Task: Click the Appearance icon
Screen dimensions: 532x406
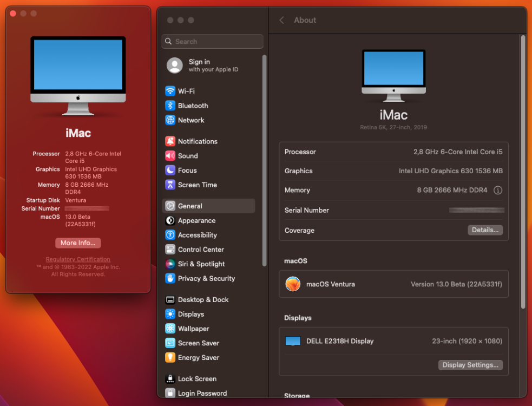Action: [170, 220]
